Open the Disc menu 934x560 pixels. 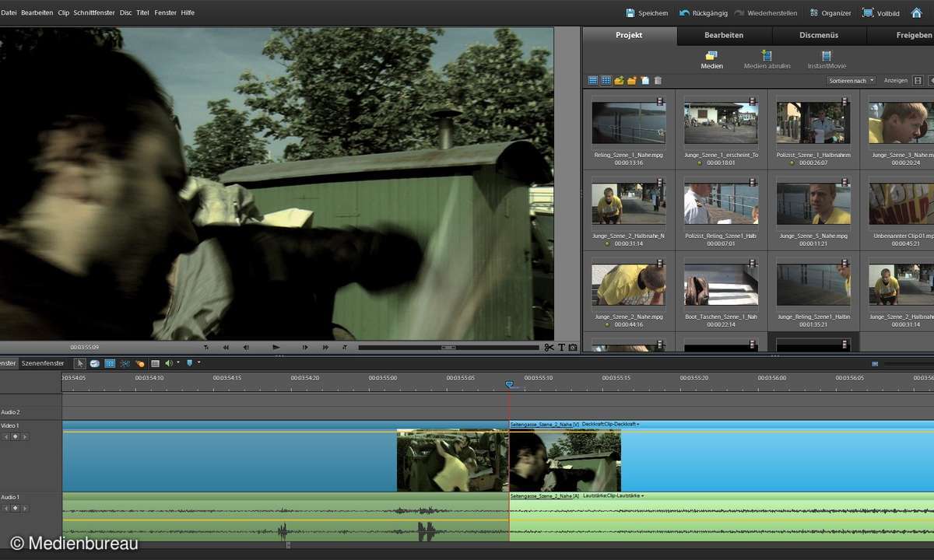(125, 12)
